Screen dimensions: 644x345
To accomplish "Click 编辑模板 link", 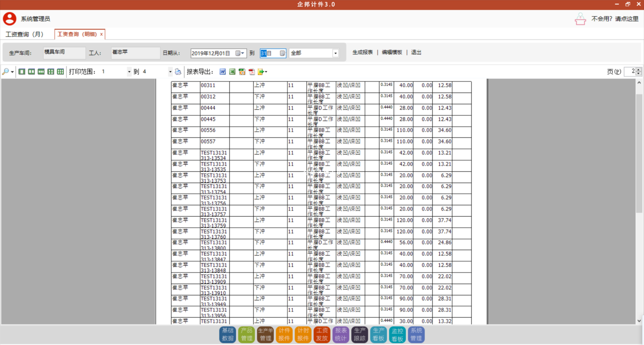I will click(392, 52).
